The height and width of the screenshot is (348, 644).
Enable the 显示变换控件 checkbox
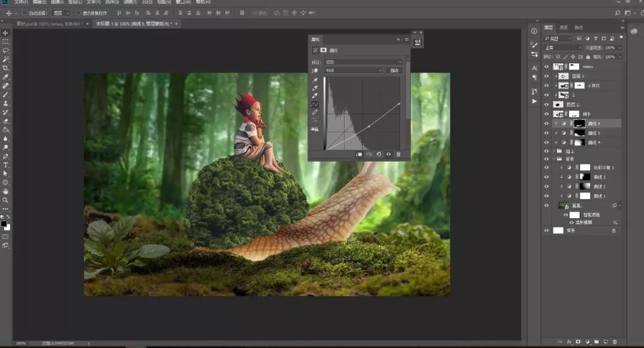79,13
